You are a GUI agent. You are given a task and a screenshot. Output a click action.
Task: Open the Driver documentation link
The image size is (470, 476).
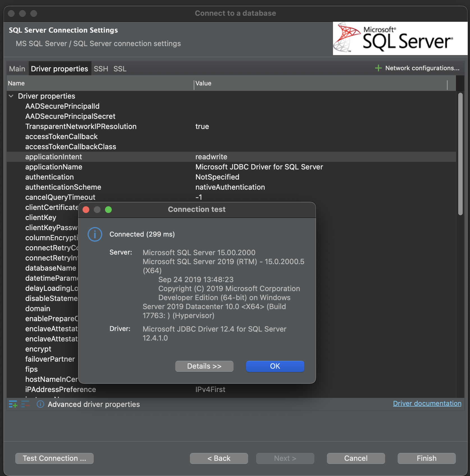click(427, 404)
